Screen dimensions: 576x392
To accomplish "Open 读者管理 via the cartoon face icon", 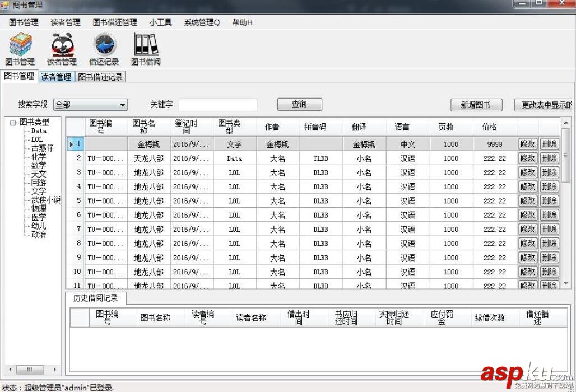I will point(62,45).
